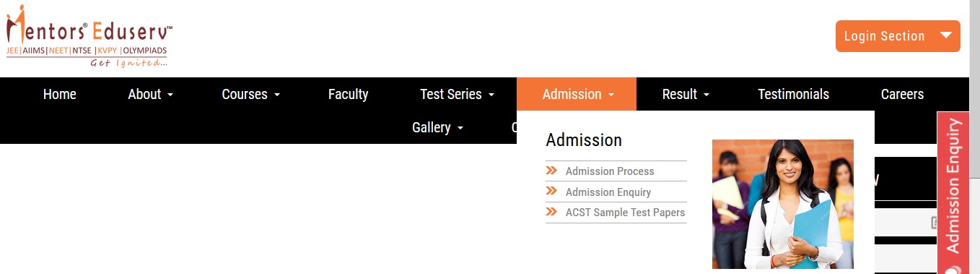Go to the Home page
980x274 pixels.
click(59, 94)
